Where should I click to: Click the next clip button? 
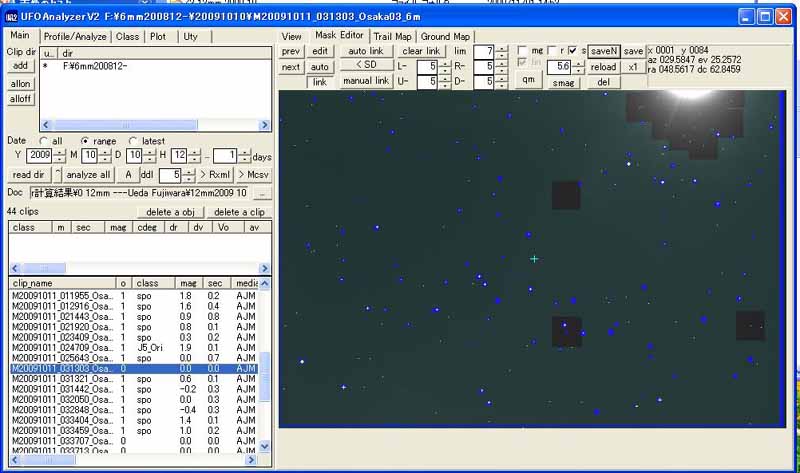[x=290, y=67]
